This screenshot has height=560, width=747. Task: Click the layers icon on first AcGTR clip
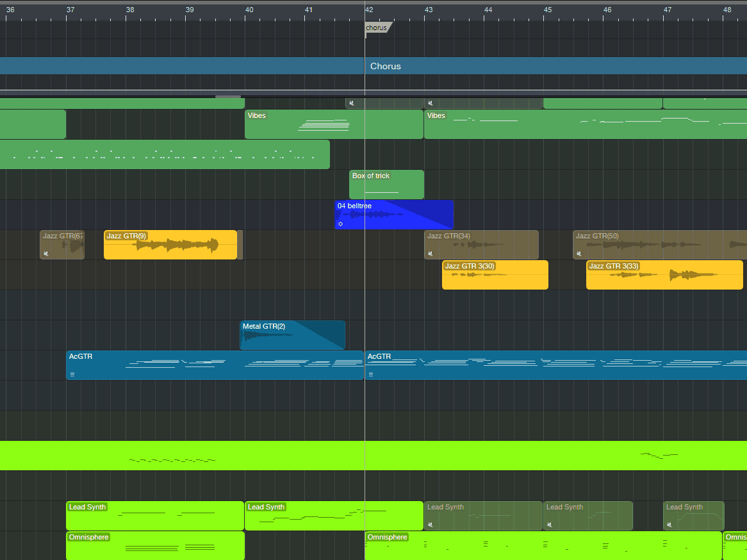tap(72, 374)
